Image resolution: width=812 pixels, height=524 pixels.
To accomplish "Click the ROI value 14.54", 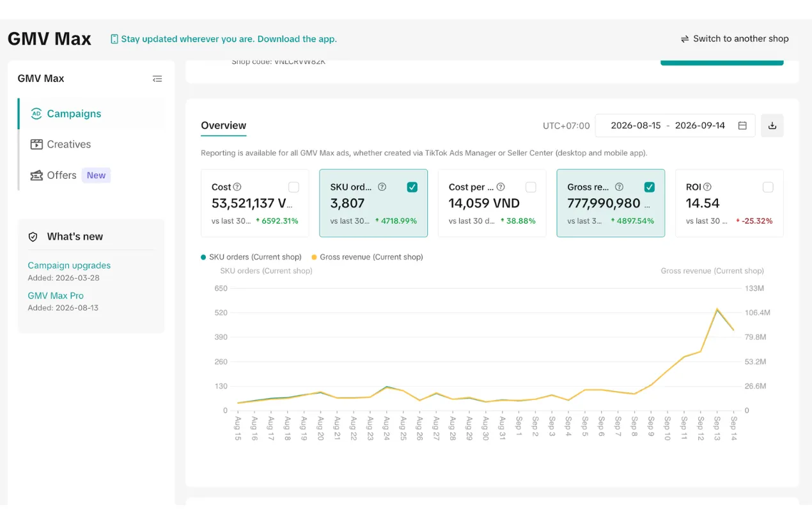I will click(x=703, y=204).
